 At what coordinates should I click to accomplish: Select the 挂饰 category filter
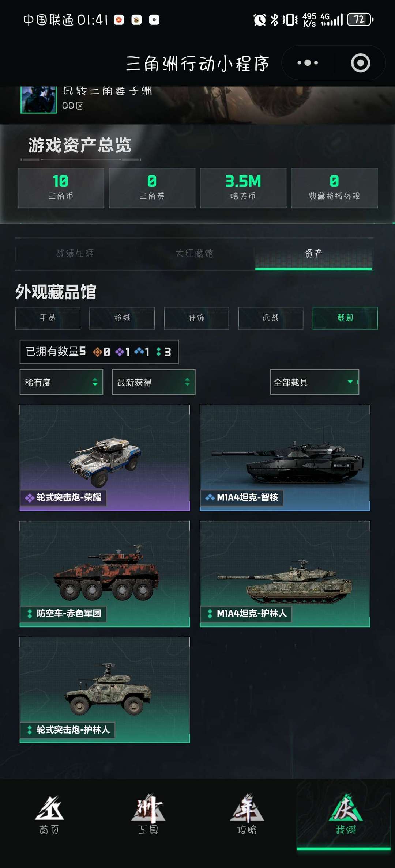pos(196,318)
